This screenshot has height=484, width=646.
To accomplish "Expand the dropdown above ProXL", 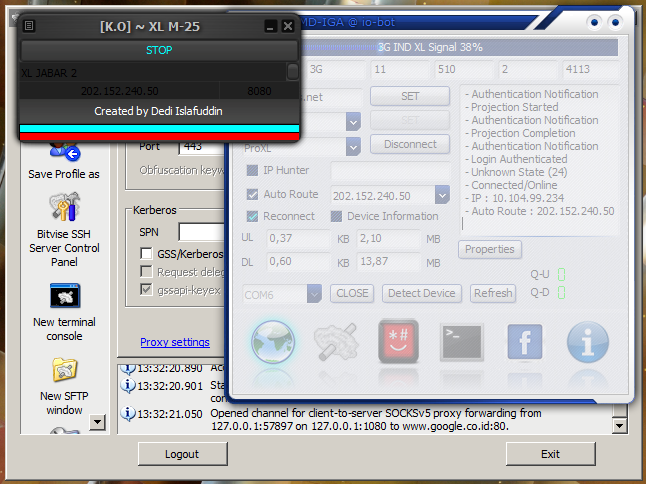I will tap(353, 122).
